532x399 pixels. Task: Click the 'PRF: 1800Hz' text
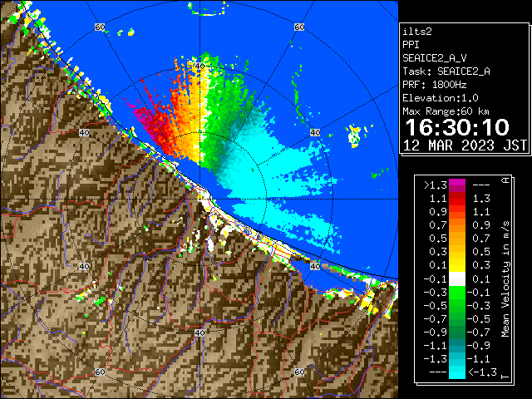pyautogui.click(x=434, y=85)
